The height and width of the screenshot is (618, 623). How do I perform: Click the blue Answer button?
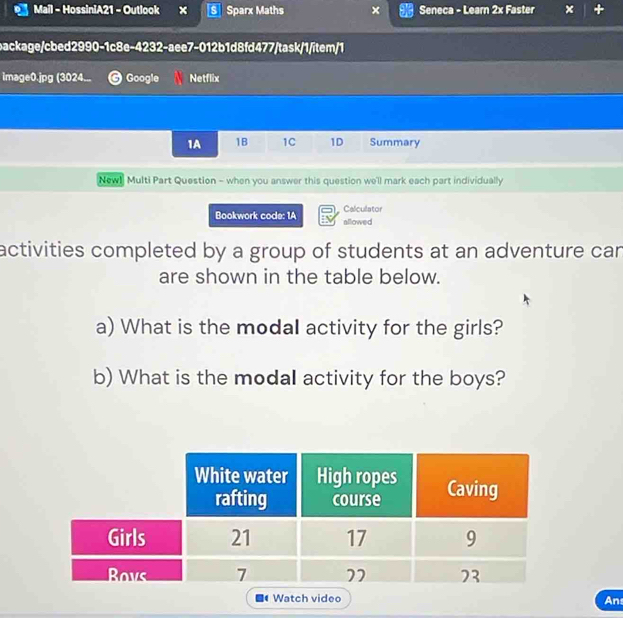[x=608, y=600]
